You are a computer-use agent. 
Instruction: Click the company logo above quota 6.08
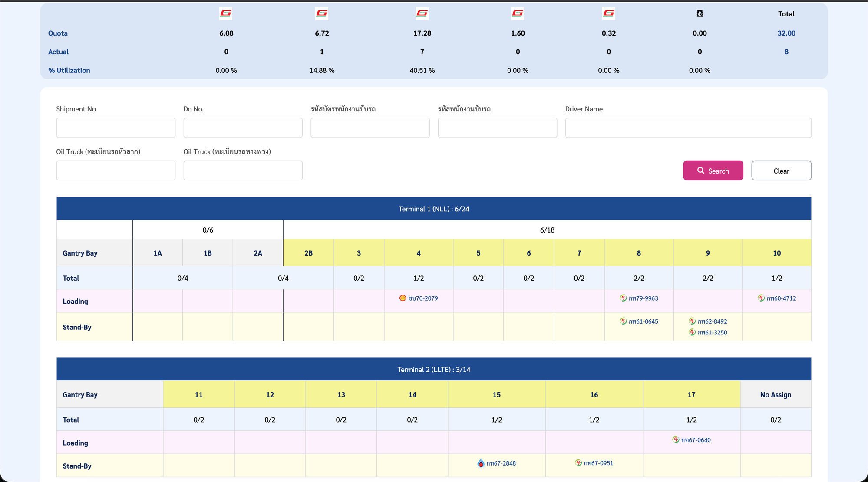[226, 13]
